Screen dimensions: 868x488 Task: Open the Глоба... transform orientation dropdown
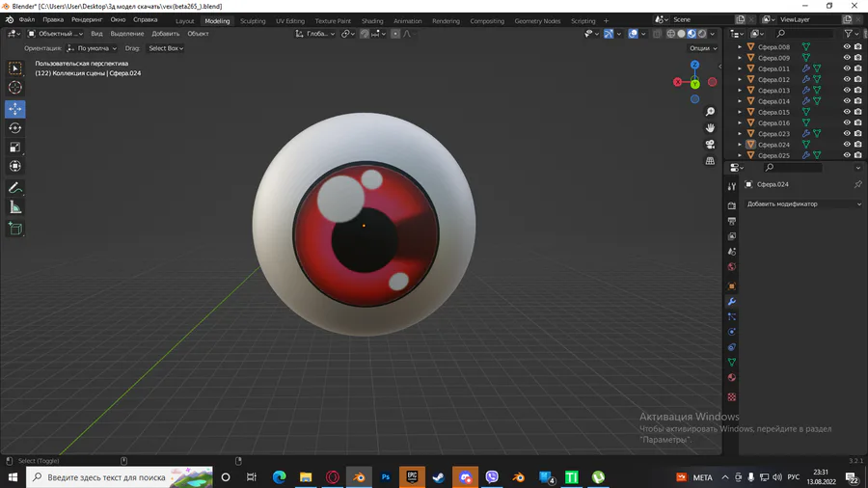[x=315, y=34]
